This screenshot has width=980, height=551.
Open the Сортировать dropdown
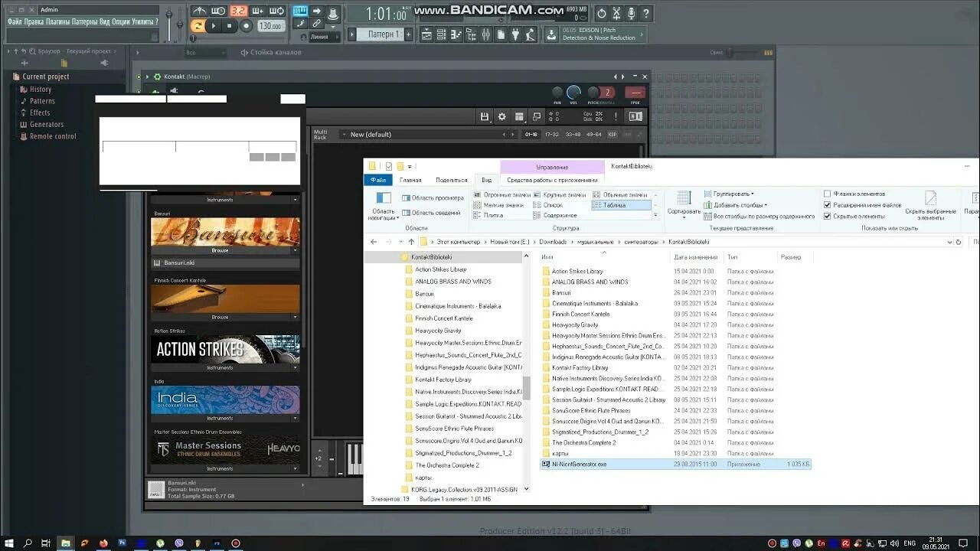tap(684, 204)
